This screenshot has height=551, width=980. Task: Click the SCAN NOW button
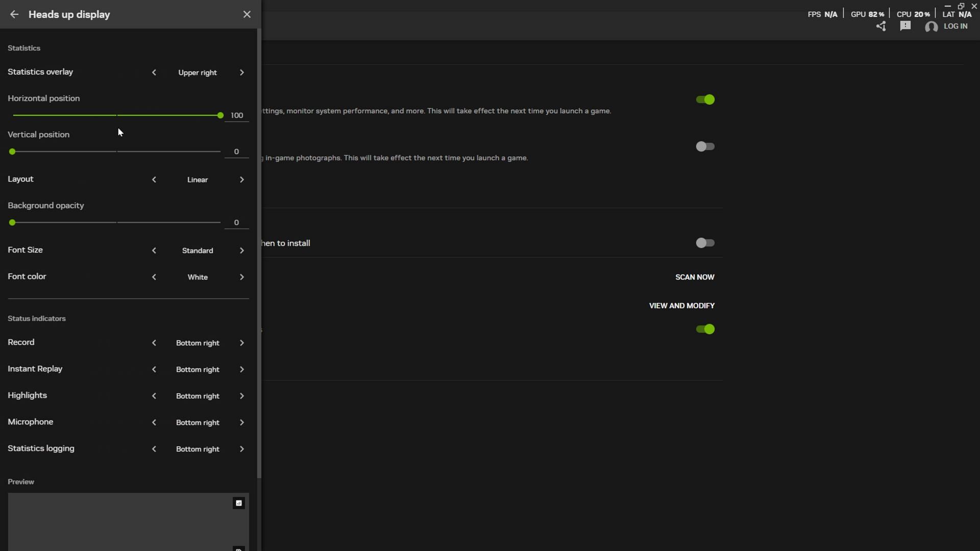click(695, 277)
